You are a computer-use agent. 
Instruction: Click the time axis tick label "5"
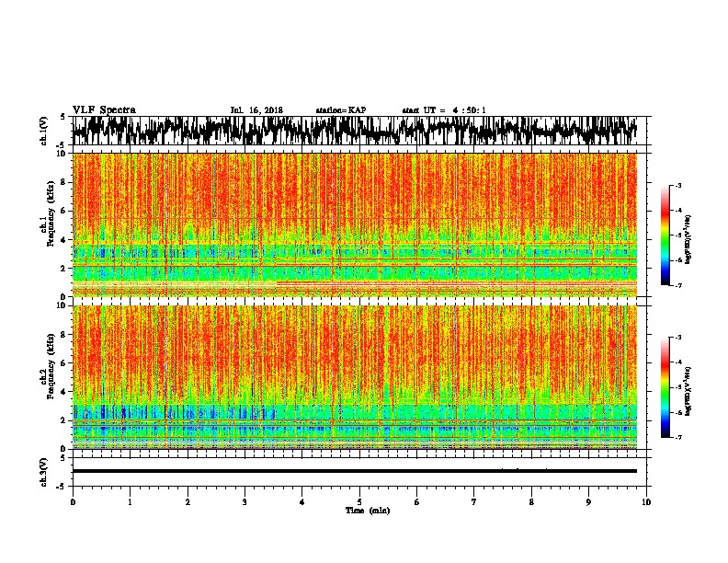(x=359, y=502)
